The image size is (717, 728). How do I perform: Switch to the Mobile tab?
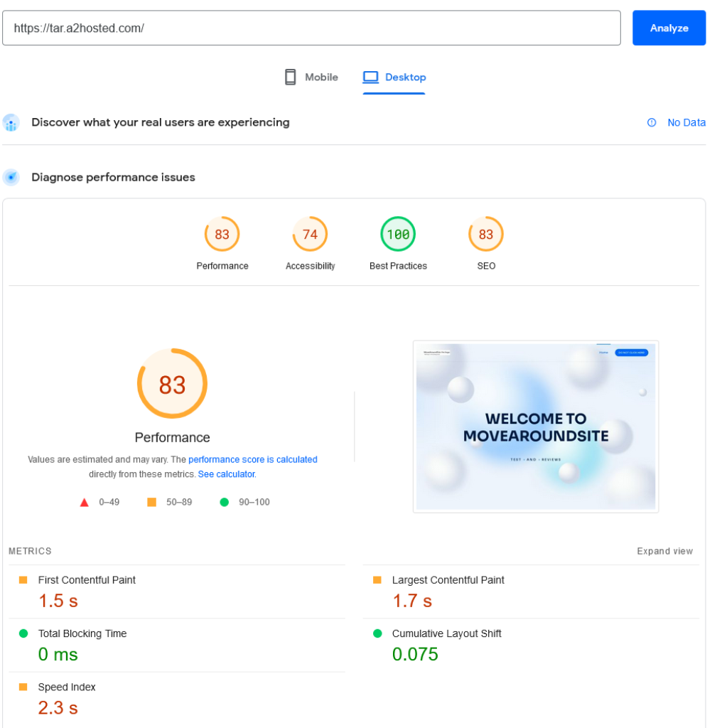[311, 77]
